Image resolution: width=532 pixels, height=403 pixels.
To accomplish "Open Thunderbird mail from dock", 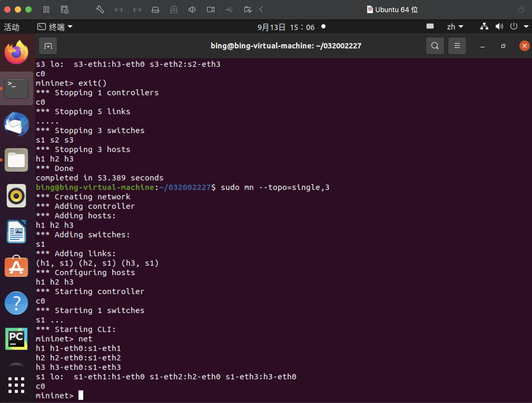I will (x=16, y=124).
